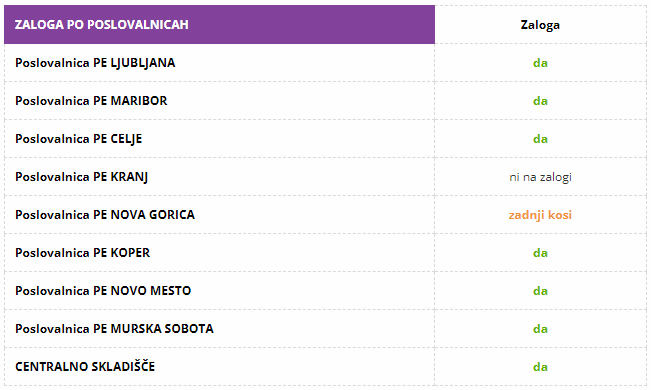Click the 'da' status for Centralno skladišče
This screenshot has height=390, width=651.
pos(540,367)
